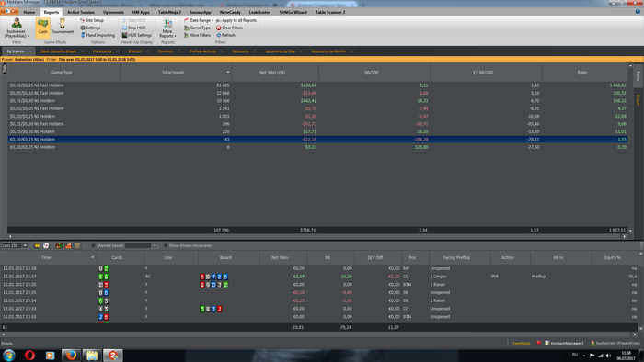Viewport: 644px width, 362px height.
Task: Open the Game Type filter dropdown
Action: click(199, 28)
